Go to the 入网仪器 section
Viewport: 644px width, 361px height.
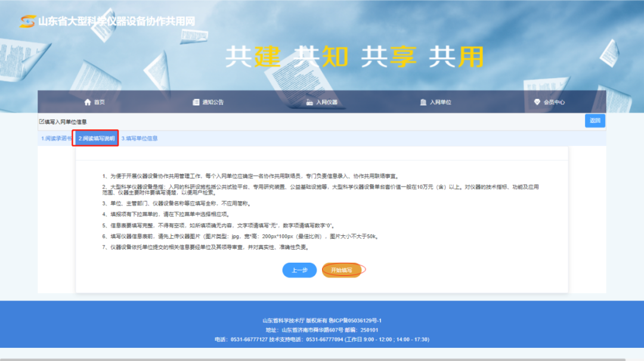click(x=326, y=102)
